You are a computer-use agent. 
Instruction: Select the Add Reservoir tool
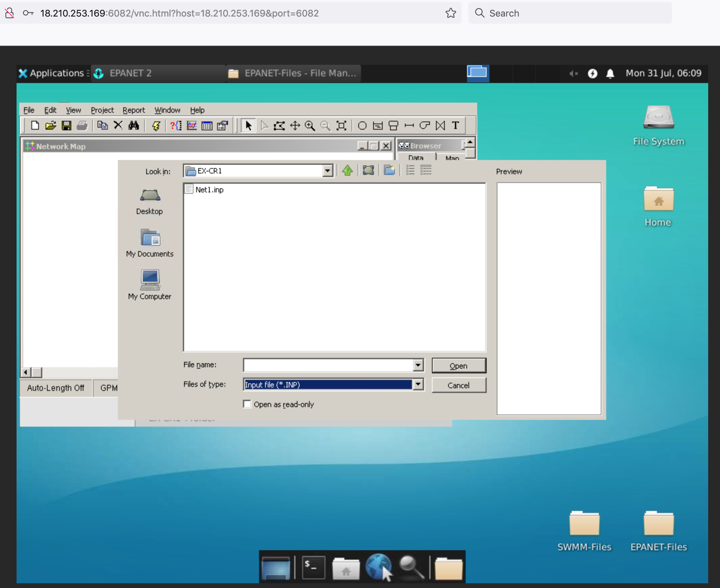click(378, 126)
